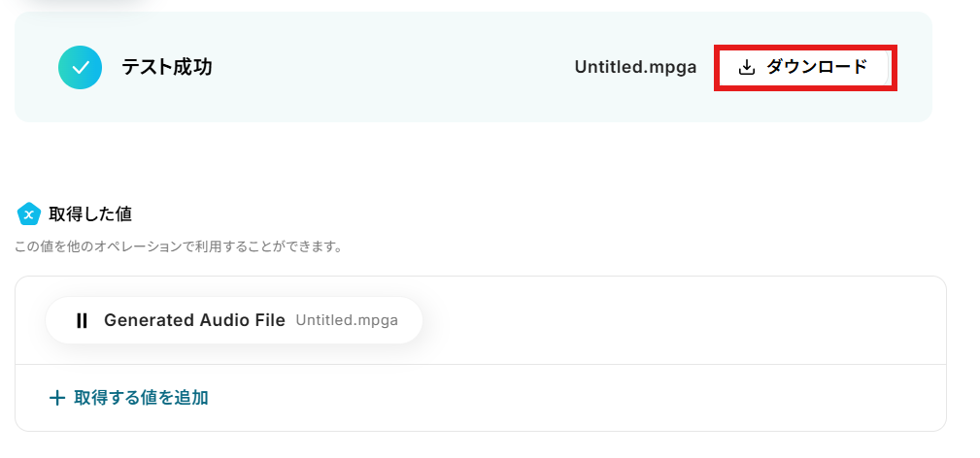Click blank space right of 取得した値 heading
The image size is (980, 458).
(x=486, y=213)
